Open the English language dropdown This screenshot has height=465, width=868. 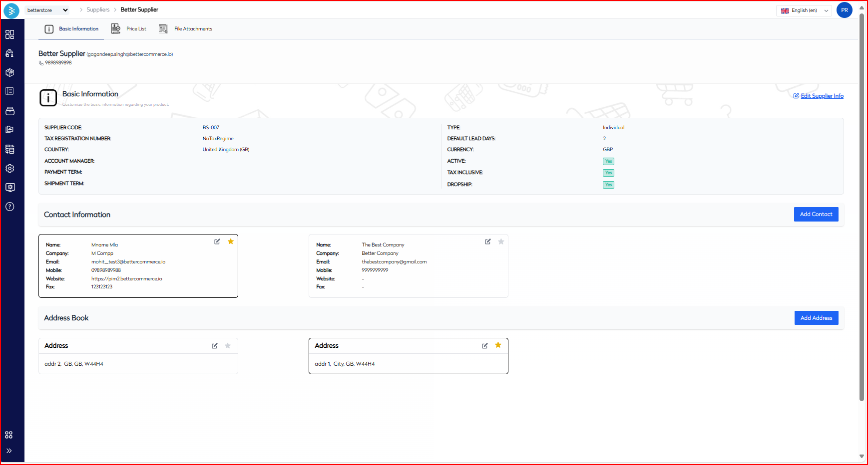(804, 10)
